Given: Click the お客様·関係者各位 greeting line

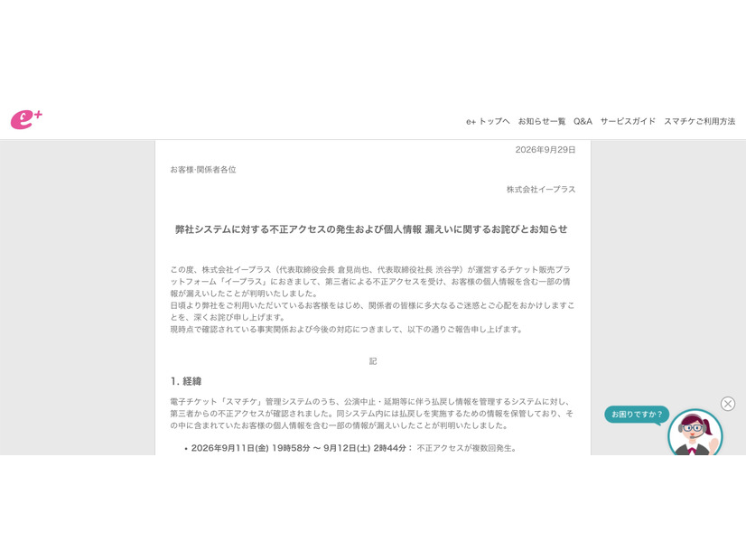Looking at the screenshot, I should tap(203, 170).
